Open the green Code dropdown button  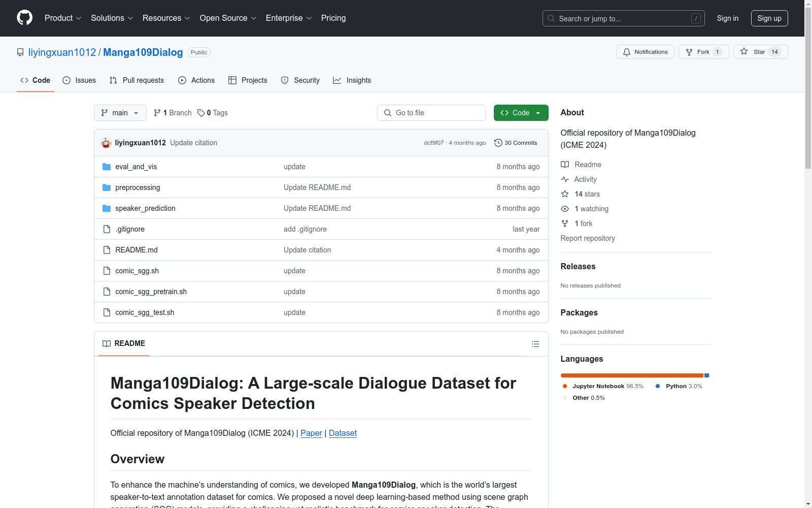(521, 113)
